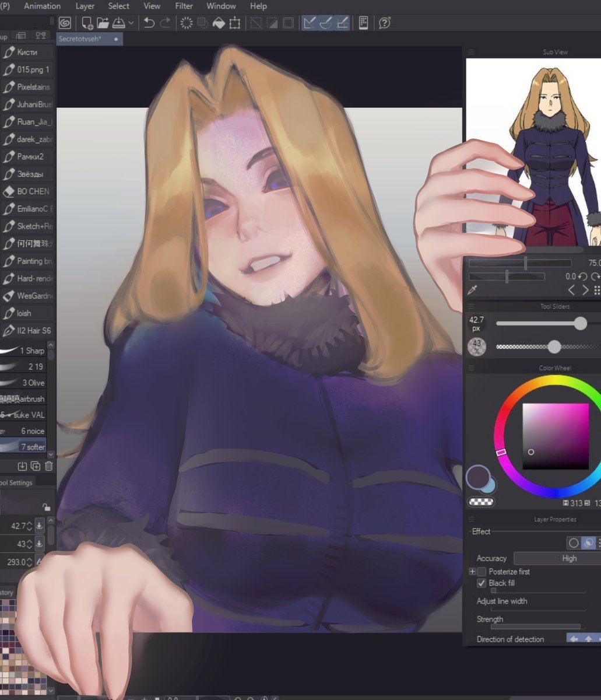
Task: Click the Sub View rotation slider
Action: tap(507, 276)
